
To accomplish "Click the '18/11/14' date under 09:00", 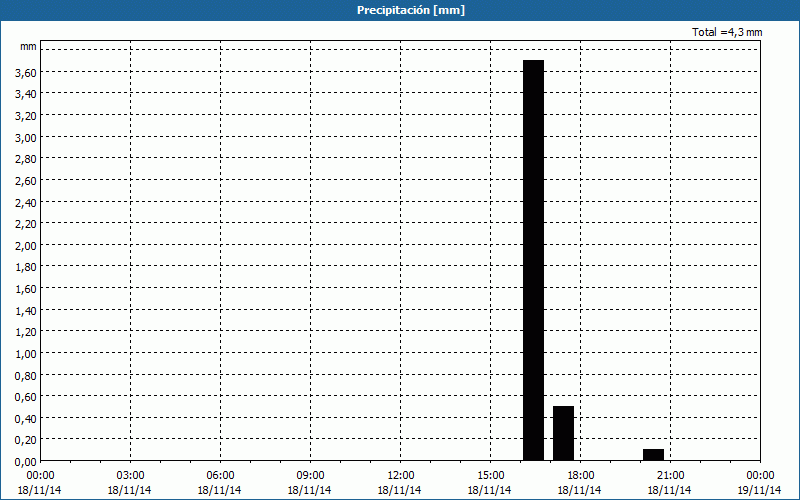I will coord(309,490).
